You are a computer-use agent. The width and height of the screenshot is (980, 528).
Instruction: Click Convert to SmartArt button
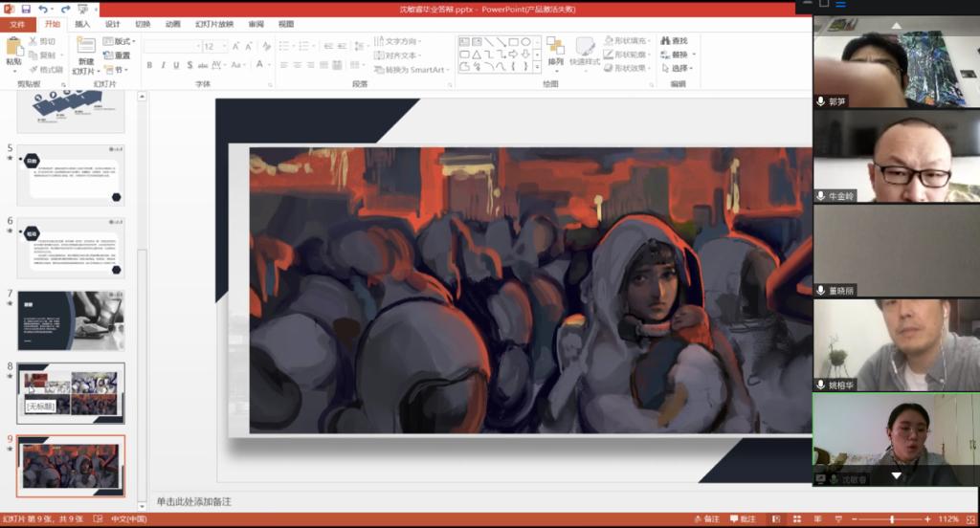pos(411,70)
